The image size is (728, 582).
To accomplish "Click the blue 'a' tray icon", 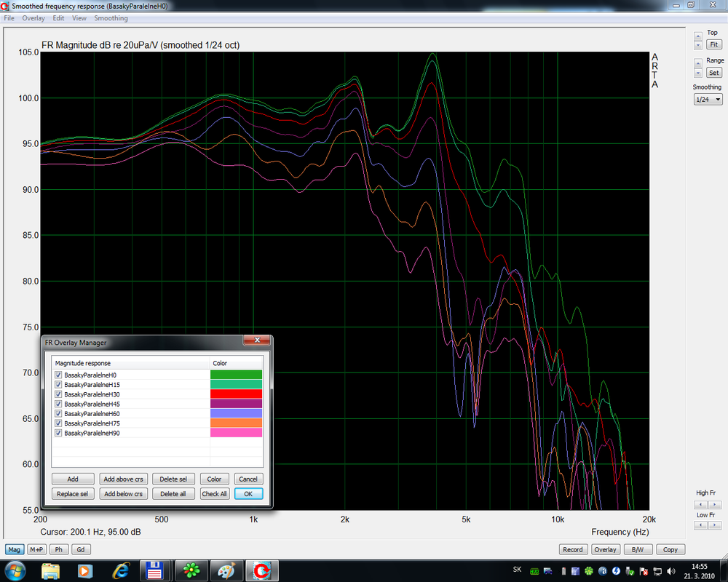I will (x=603, y=571).
